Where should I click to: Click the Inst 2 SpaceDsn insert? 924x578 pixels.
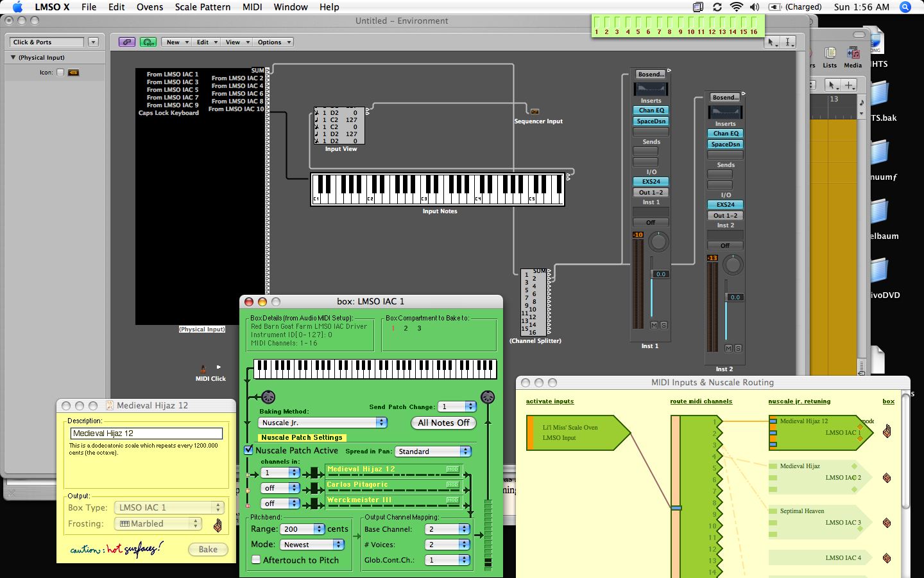click(725, 144)
